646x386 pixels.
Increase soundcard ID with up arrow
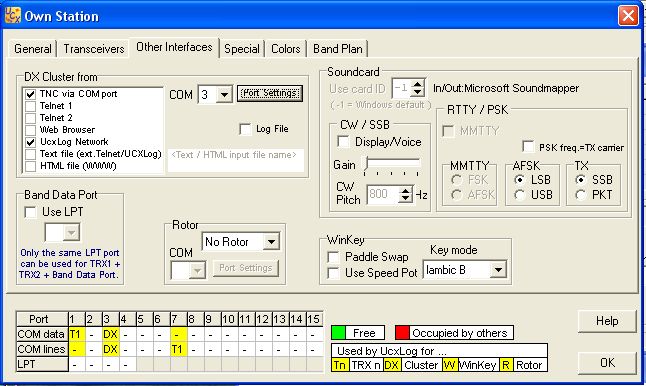(x=417, y=84)
